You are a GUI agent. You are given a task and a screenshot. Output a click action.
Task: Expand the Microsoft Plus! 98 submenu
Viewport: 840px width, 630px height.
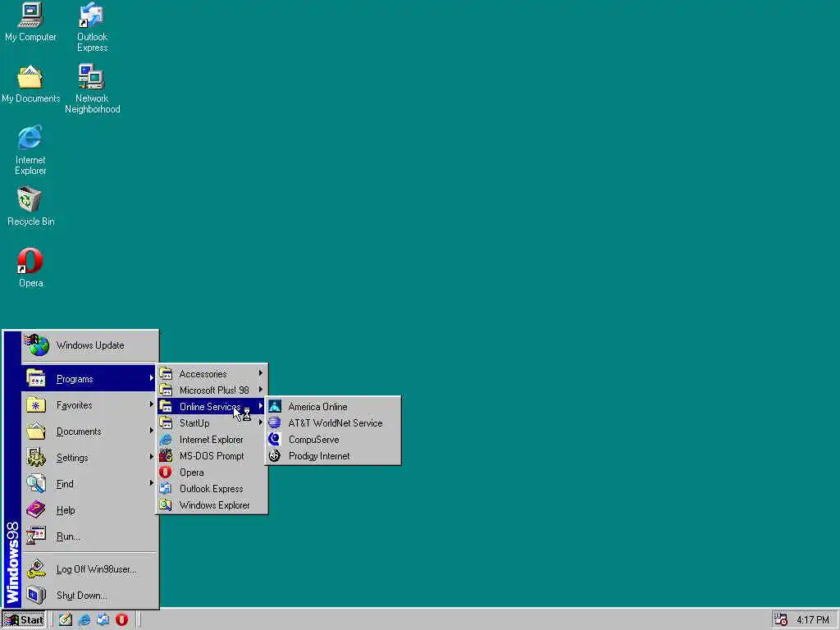click(212, 390)
